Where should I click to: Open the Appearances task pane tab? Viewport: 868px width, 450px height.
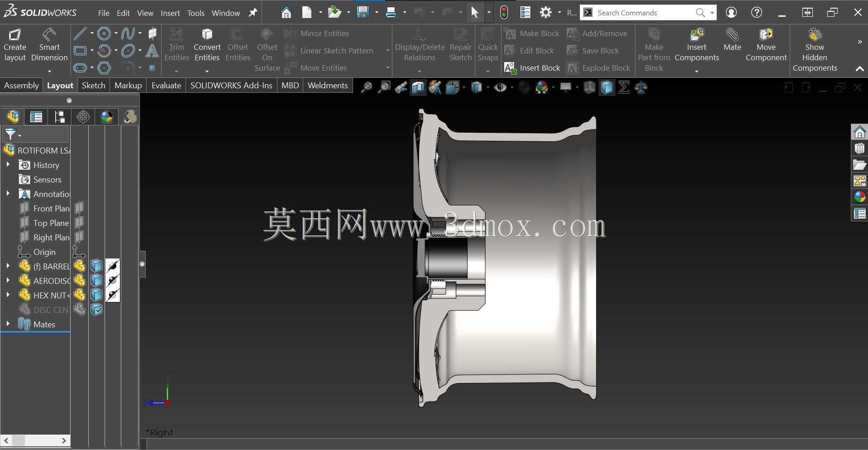point(859,197)
